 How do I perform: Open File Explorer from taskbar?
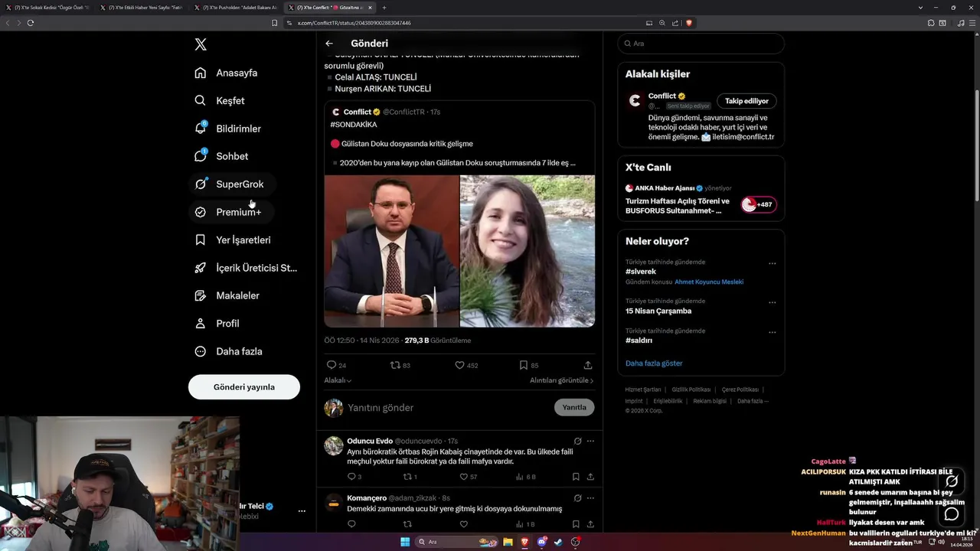click(508, 542)
